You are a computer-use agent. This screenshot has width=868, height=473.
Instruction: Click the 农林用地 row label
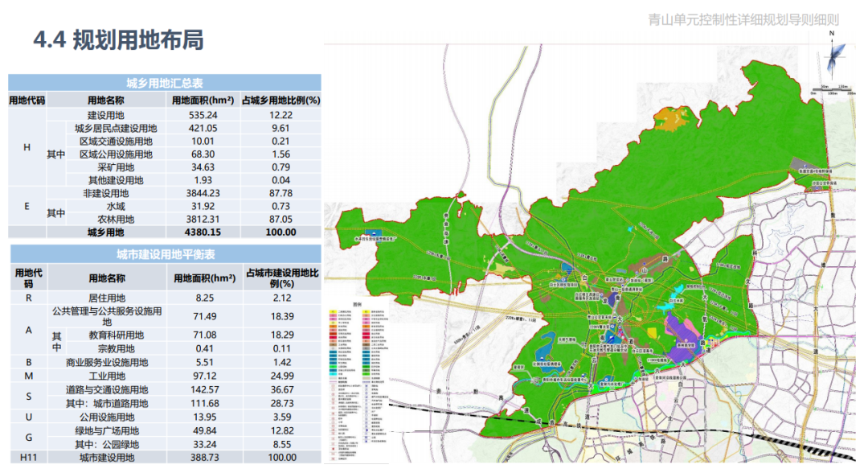pos(117,219)
